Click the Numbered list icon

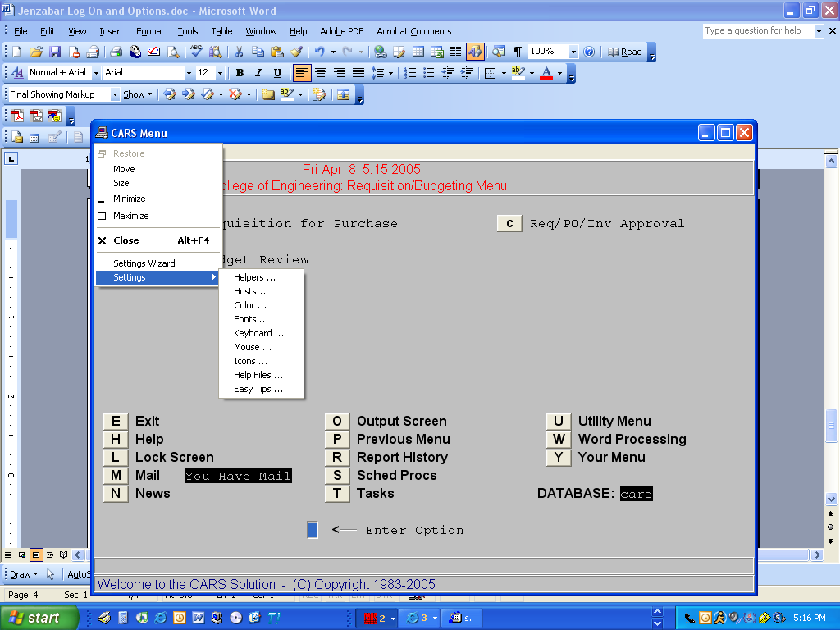pyautogui.click(x=411, y=73)
